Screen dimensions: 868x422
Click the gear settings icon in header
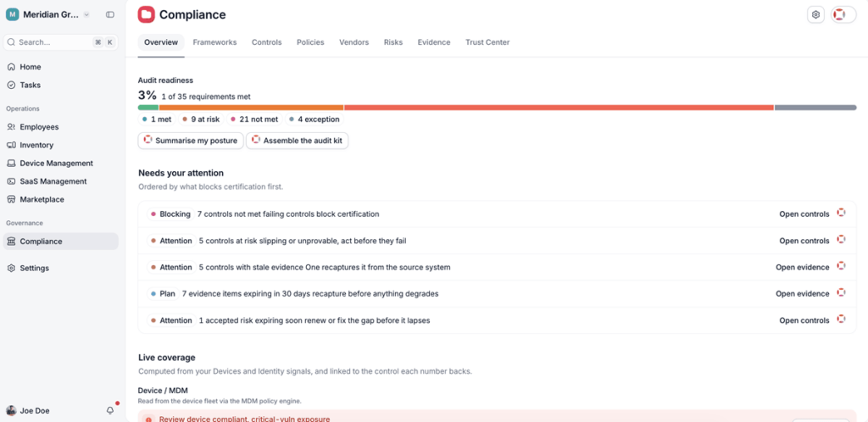coord(815,15)
